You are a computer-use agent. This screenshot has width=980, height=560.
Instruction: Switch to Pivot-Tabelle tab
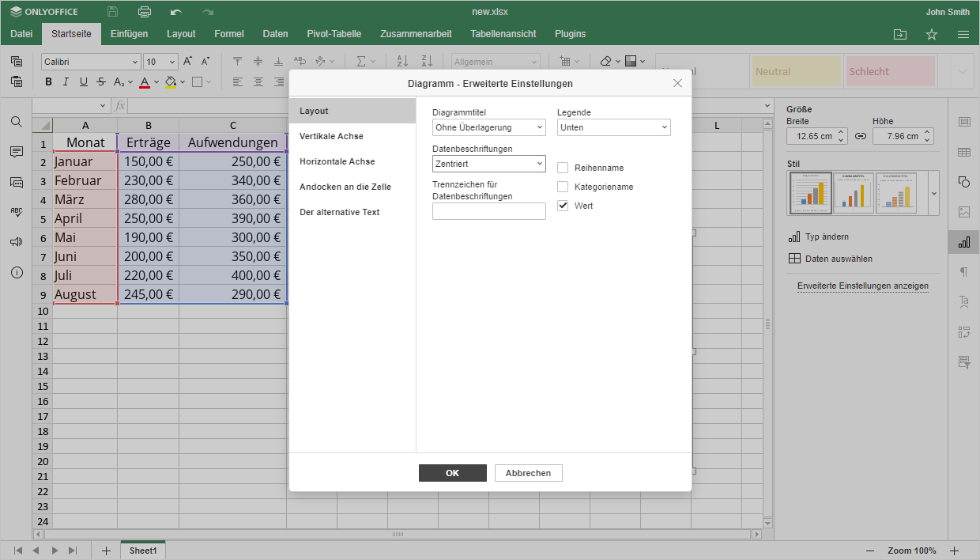pyautogui.click(x=334, y=34)
